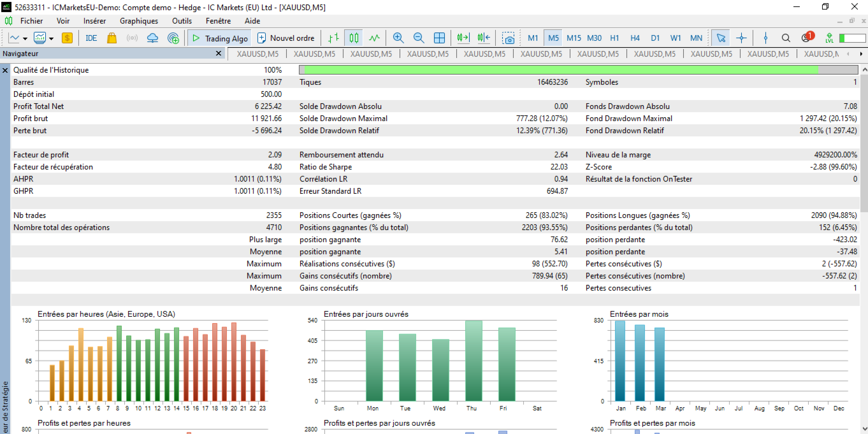This screenshot has width=868, height=434.
Task: Select the crosshair cursor tool
Action: (741, 38)
